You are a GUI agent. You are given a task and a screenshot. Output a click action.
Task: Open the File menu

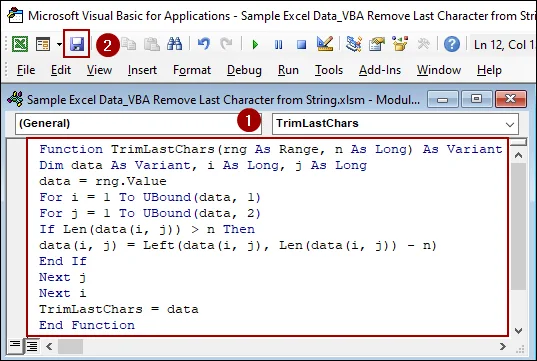point(26,70)
